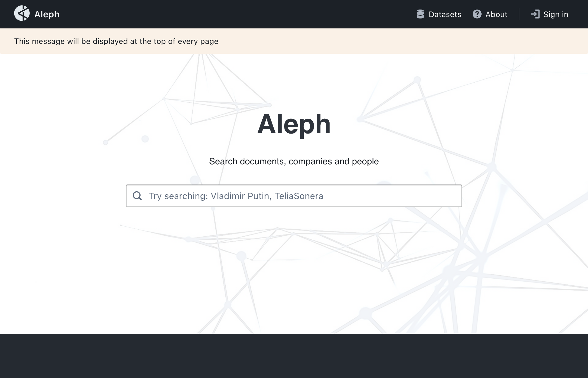Click the vertical divider before Sign in

click(x=519, y=14)
